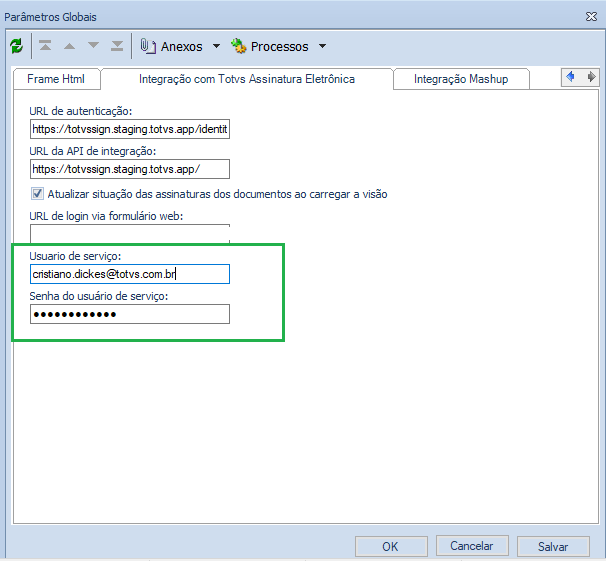This screenshot has height=561, width=606.
Task: Click the 'URL da API de integração:' label
Action: [93, 151]
